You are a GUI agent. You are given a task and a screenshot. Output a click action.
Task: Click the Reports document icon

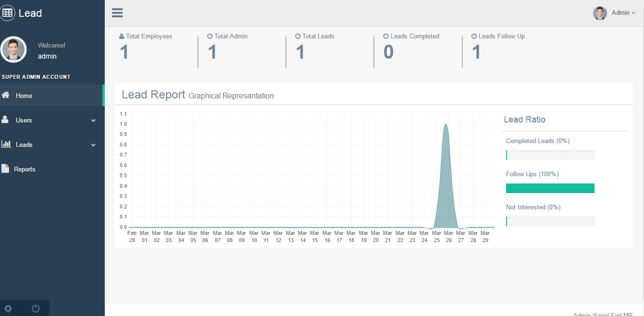click(x=5, y=169)
